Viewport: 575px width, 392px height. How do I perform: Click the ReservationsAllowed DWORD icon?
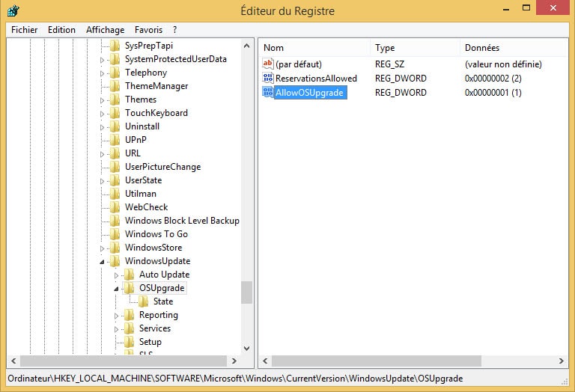coord(268,78)
